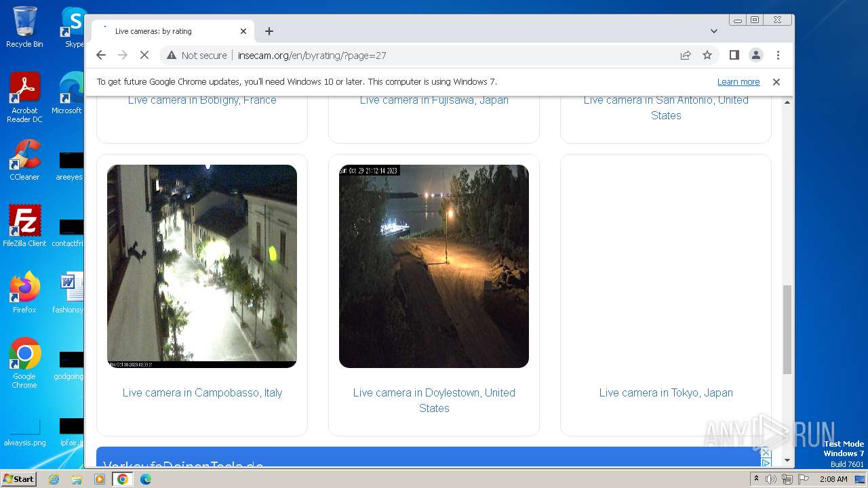Launch Firefox from desktop
Screen dimensions: 868x488
(x=24, y=292)
